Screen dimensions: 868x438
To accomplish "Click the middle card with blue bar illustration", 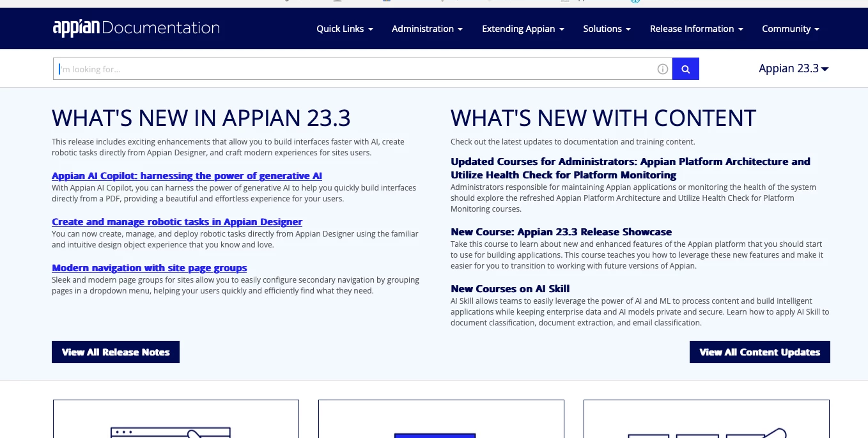I will (441, 419).
